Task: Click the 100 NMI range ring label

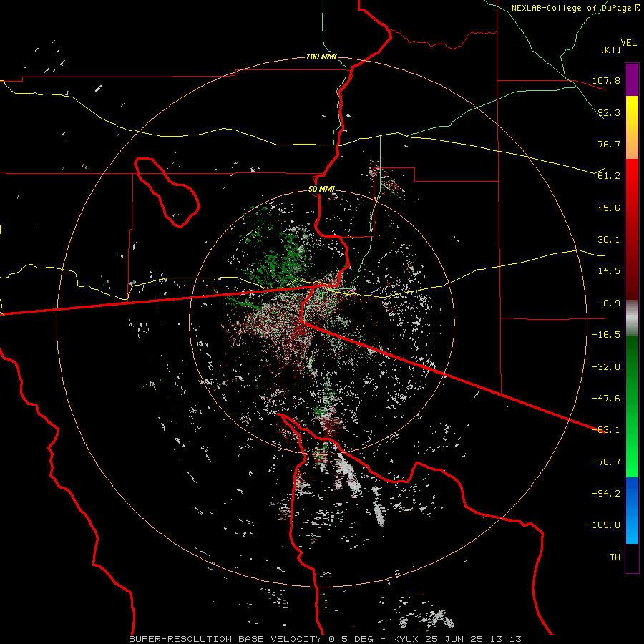Action: click(321, 57)
